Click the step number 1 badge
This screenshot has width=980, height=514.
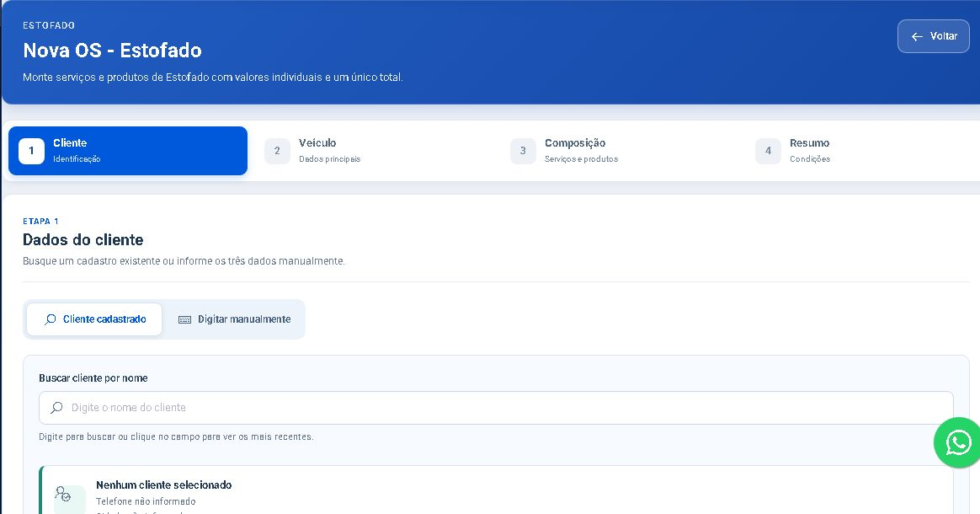[31, 151]
